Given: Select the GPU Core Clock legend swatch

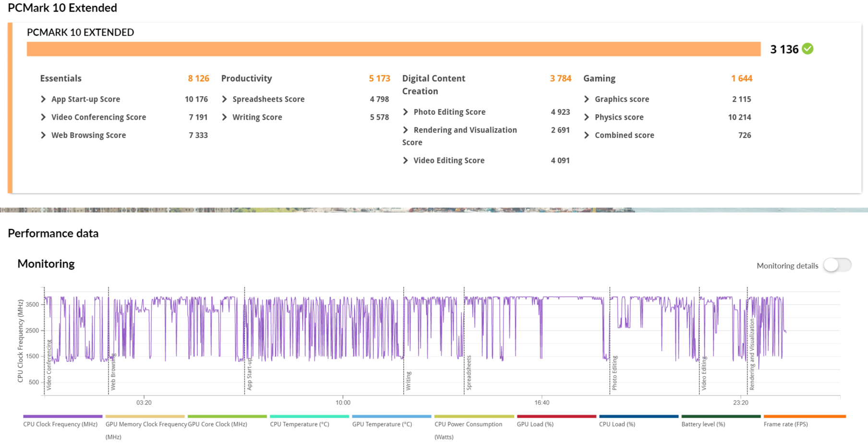Looking at the screenshot, I should coord(227,417).
